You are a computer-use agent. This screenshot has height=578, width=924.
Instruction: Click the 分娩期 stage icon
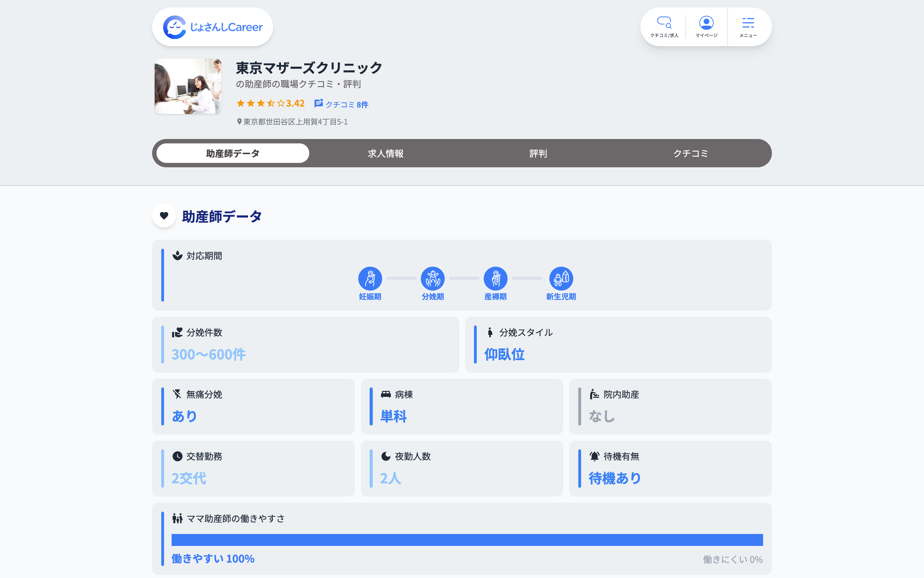(x=432, y=278)
